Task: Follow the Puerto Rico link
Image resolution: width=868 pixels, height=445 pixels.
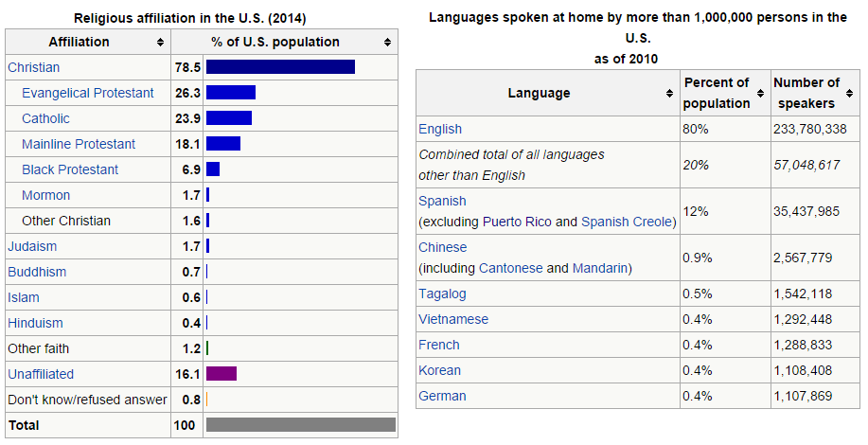Action: pyautogui.click(x=517, y=222)
